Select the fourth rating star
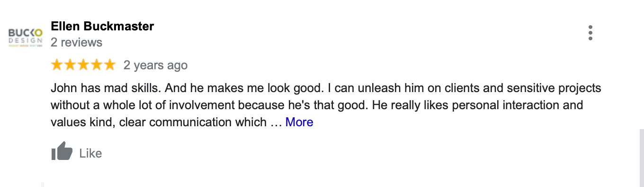 (x=96, y=65)
